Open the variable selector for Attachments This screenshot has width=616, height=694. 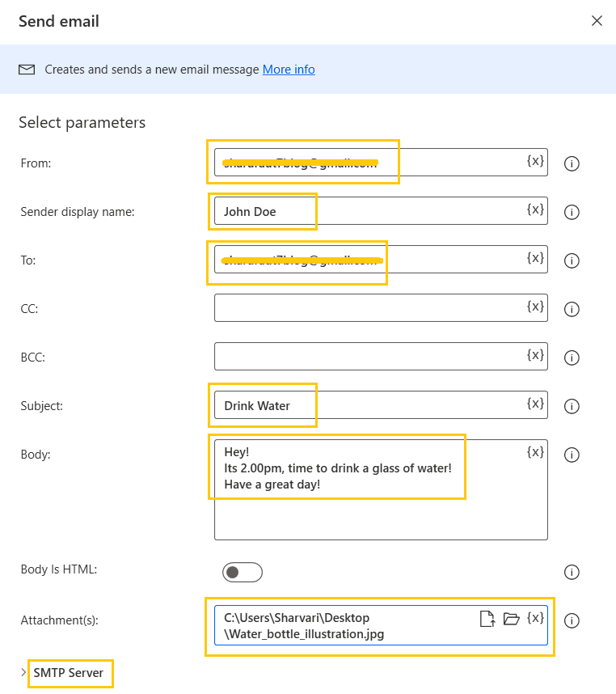coord(535,617)
